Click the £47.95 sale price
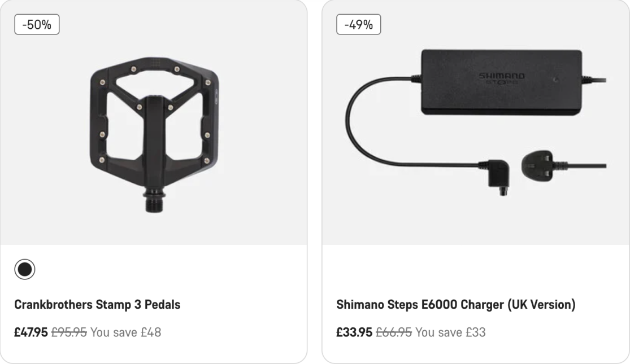This screenshot has width=630, height=364. click(x=31, y=332)
